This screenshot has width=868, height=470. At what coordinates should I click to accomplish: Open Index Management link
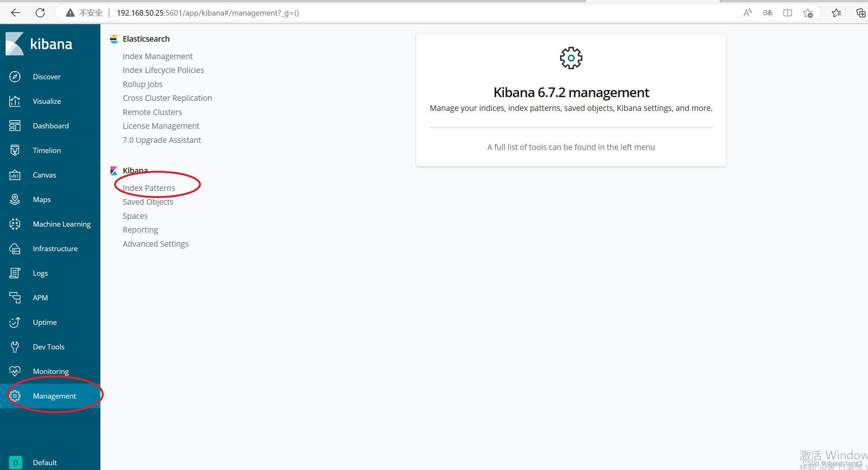pyautogui.click(x=158, y=56)
